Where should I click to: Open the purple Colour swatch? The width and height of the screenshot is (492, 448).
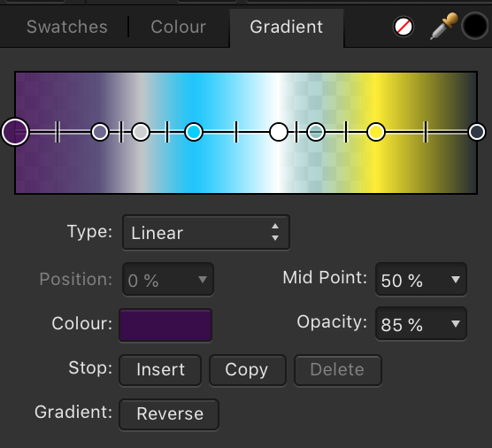click(x=165, y=325)
